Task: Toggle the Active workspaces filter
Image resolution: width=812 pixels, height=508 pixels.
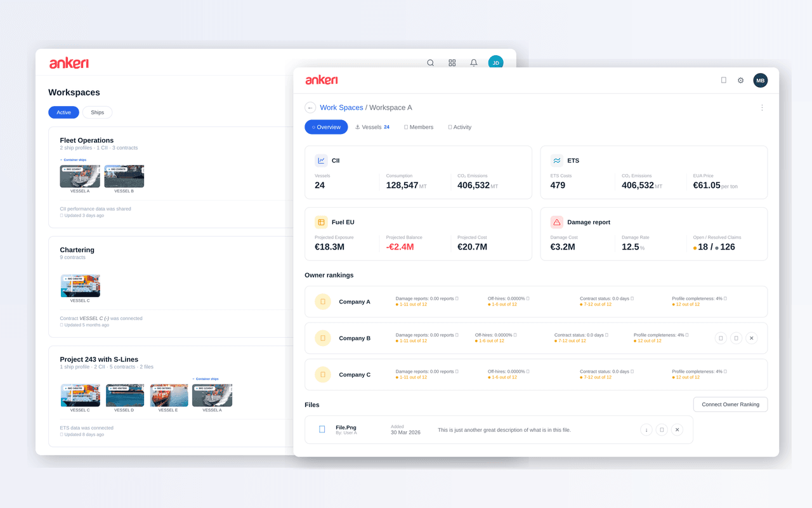Action: (63, 112)
